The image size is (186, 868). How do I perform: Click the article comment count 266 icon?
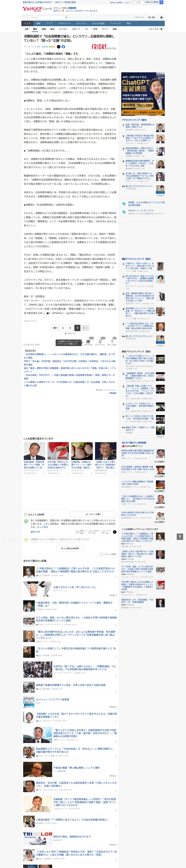(x=45, y=47)
